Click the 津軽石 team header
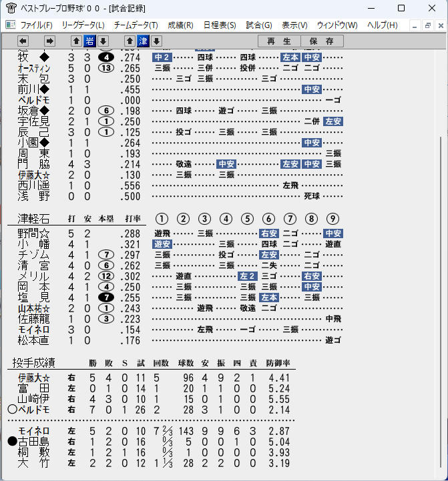This screenshot has width=448, height=481. (33, 219)
